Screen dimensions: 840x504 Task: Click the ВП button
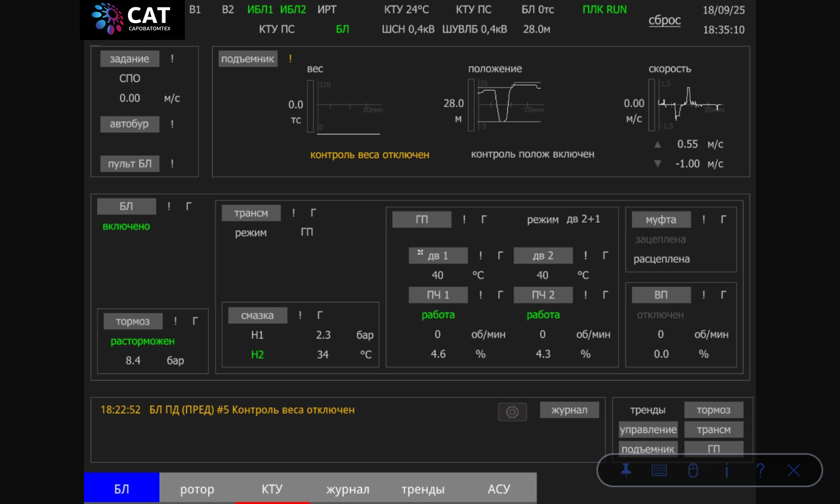click(661, 295)
